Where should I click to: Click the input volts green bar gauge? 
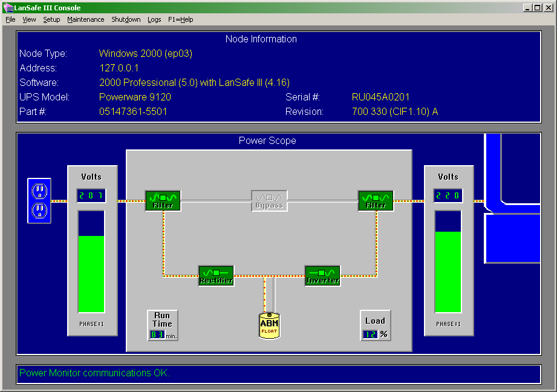tap(91, 261)
